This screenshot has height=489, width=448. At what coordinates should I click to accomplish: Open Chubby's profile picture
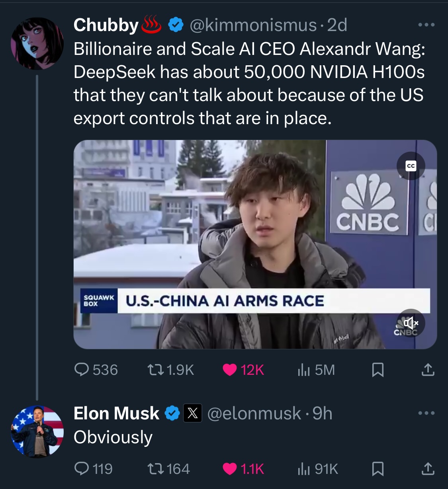click(x=37, y=43)
